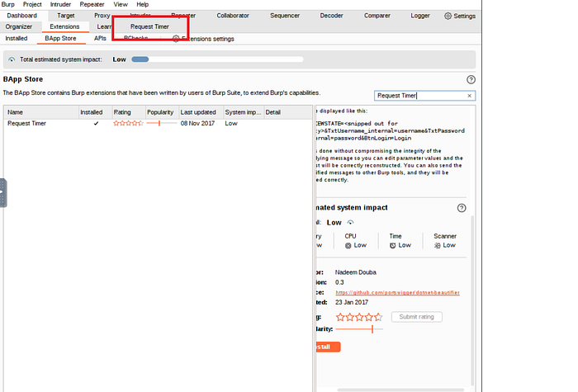Sort the table by Name column

coord(41,112)
